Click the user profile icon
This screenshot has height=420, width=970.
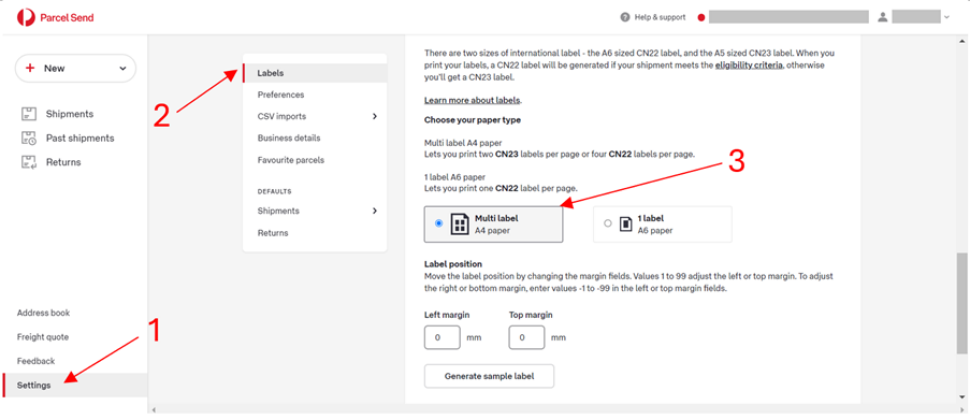pyautogui.click(x=883, y=17)
